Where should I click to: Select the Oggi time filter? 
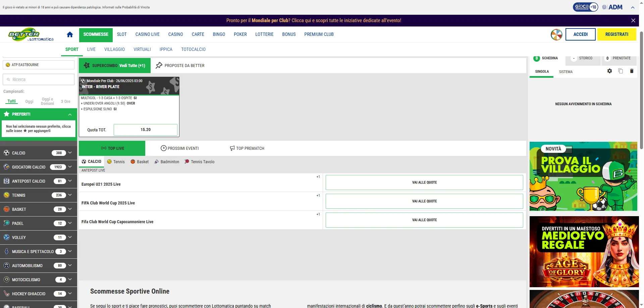coord(29,102)
